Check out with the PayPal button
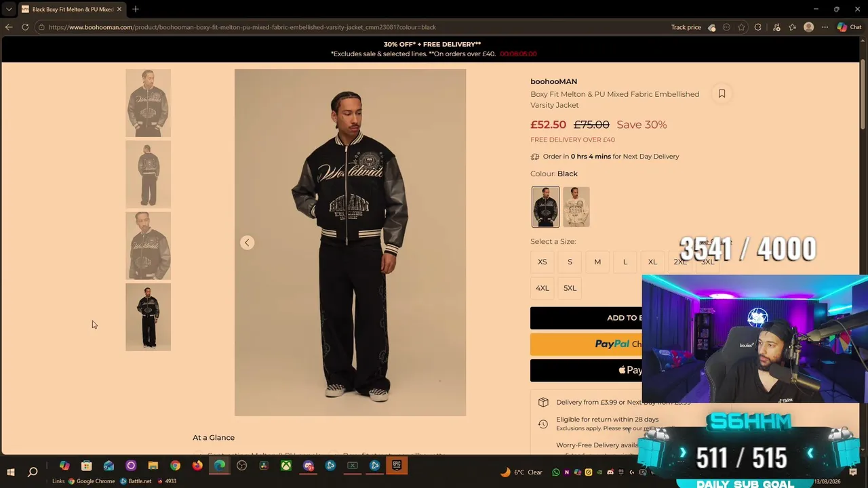The height and width of the screenshot is (488, 868). (586, 344)
